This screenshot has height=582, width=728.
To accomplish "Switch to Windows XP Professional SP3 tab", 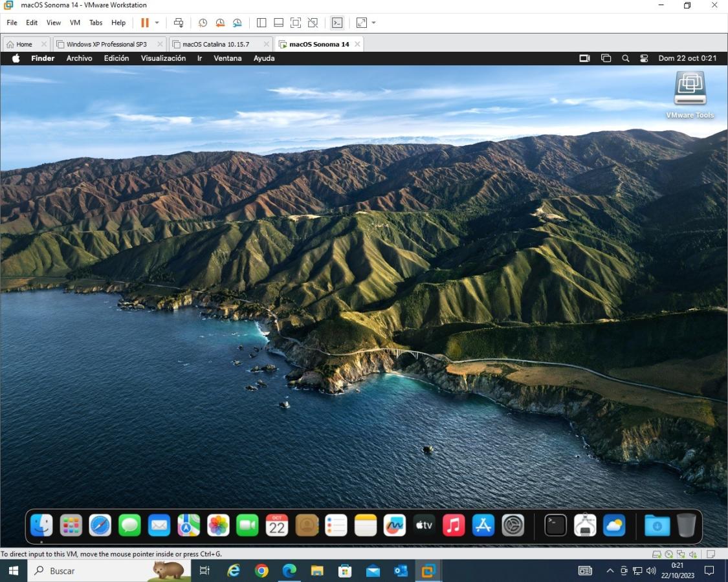I will click(x=106, y=44).
